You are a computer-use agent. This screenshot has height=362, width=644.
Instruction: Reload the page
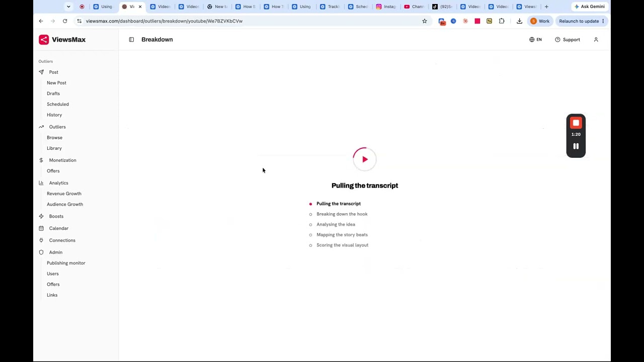coord(65,21)
